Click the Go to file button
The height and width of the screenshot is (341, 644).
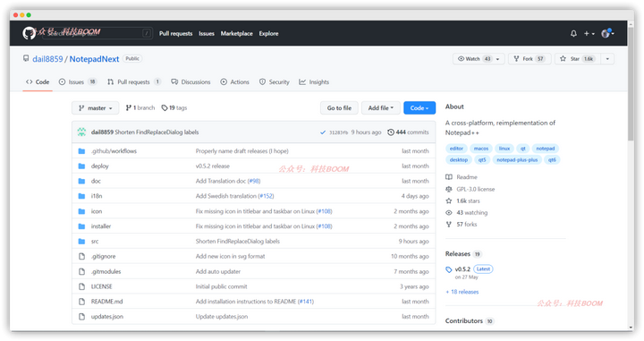[x=339, y=108]
